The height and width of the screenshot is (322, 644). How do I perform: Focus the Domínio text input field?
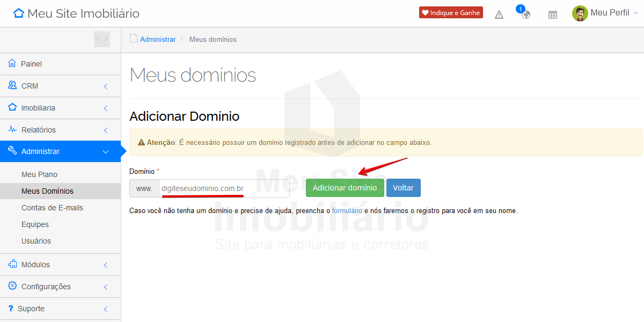[224, 188]
